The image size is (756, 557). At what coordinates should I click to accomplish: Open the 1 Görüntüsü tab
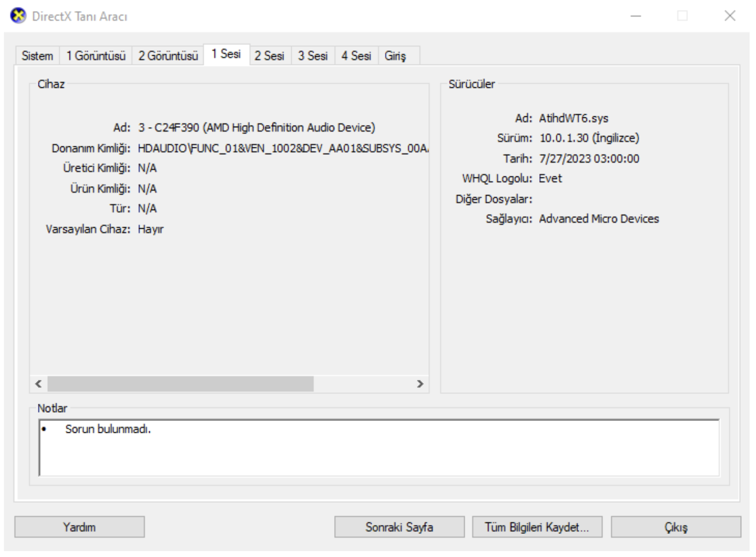(x=96, y=56)
